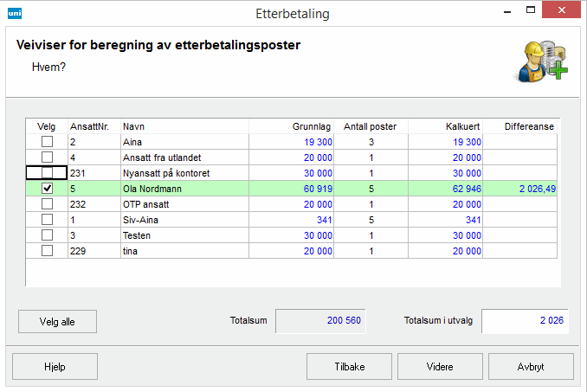Screen dimensions: 587x392
Task: Go back with the Tilbake button
Action: (349, 367)
